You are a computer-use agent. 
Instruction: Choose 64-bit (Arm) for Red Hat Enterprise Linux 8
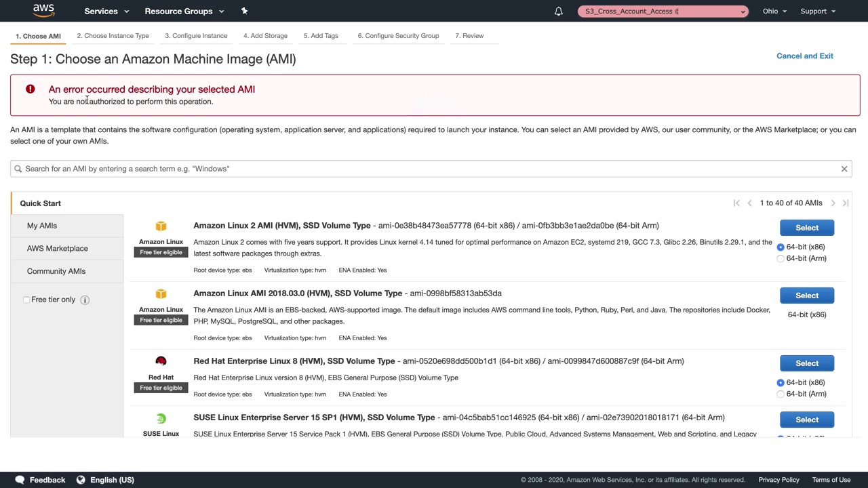781,394
